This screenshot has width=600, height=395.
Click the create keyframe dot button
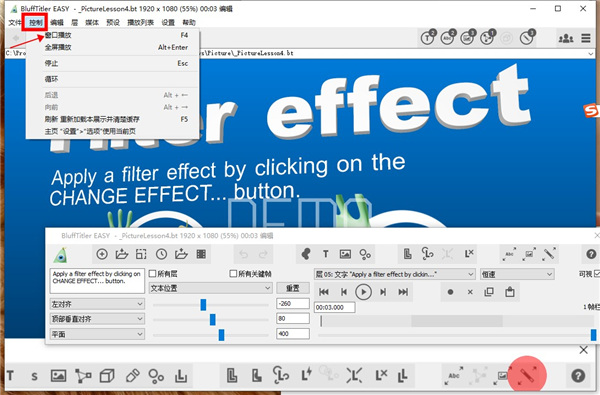point(450,292)
